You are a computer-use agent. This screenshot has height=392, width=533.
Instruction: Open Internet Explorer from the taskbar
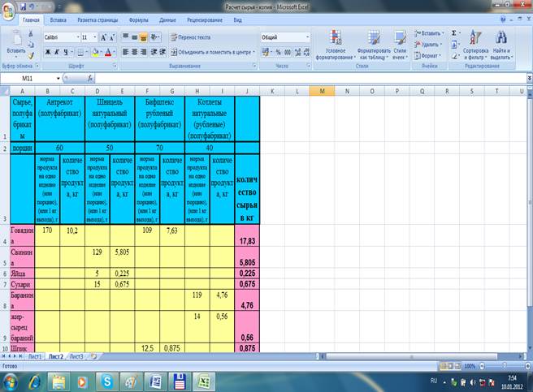coord(34,382)
